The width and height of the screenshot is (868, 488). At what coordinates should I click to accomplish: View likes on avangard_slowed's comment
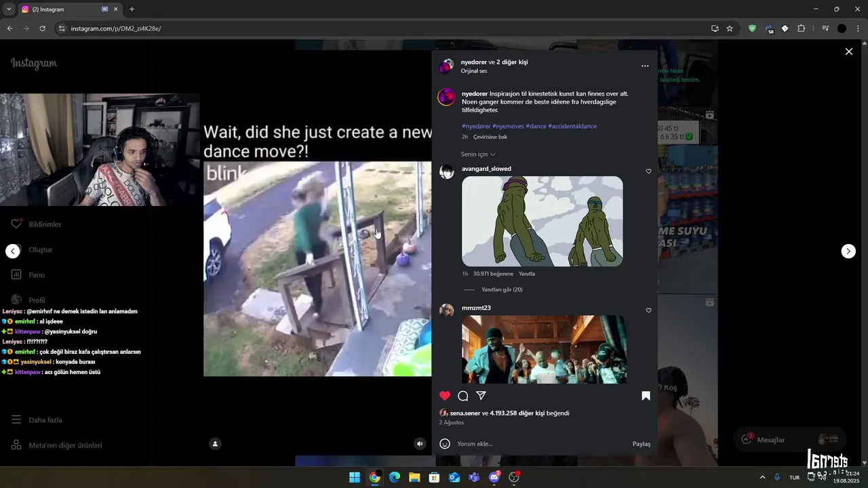pyautogui.click(x=493, y=274)
